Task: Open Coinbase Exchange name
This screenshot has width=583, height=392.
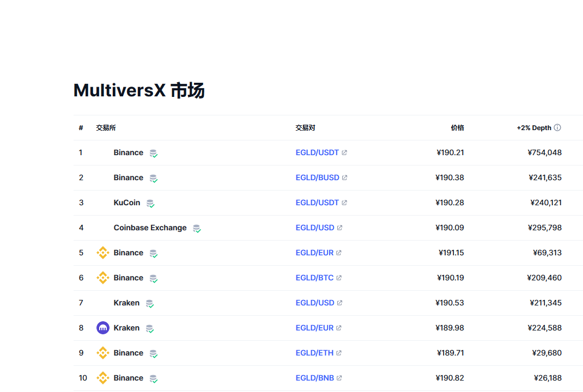Action: pos(150,228)
